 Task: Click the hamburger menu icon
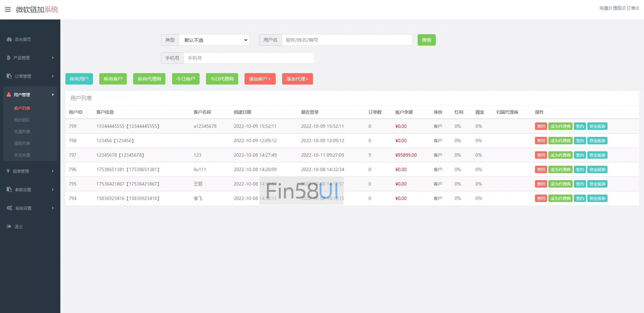(x=8, y=9)
